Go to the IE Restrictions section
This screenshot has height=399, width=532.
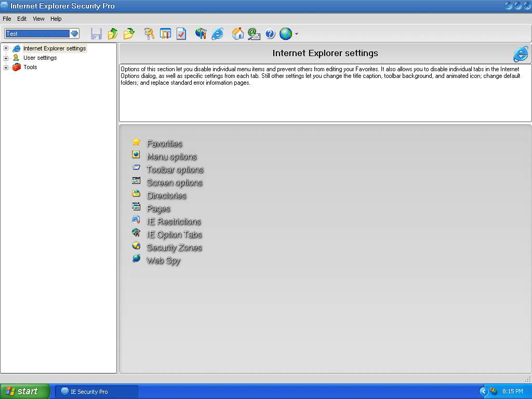pyautogui.click(x=174, y=221)
